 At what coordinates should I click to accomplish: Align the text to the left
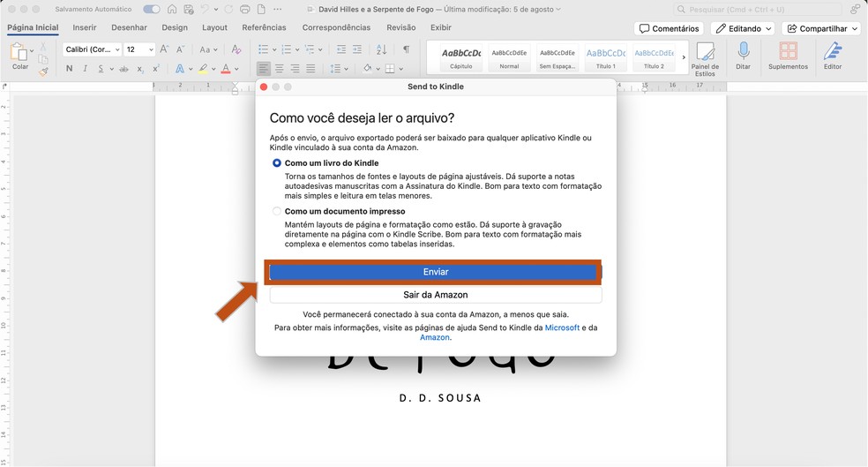264,69
